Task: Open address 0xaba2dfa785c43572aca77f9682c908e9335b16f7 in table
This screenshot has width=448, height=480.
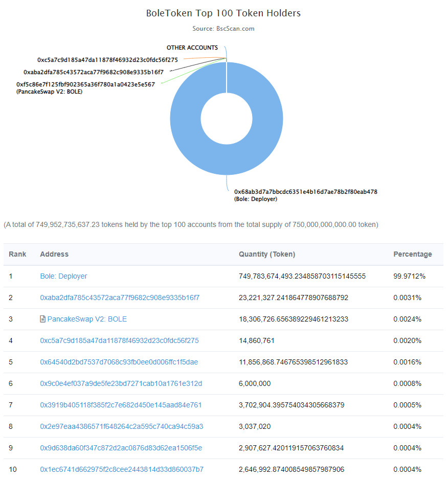Action: 120,298
